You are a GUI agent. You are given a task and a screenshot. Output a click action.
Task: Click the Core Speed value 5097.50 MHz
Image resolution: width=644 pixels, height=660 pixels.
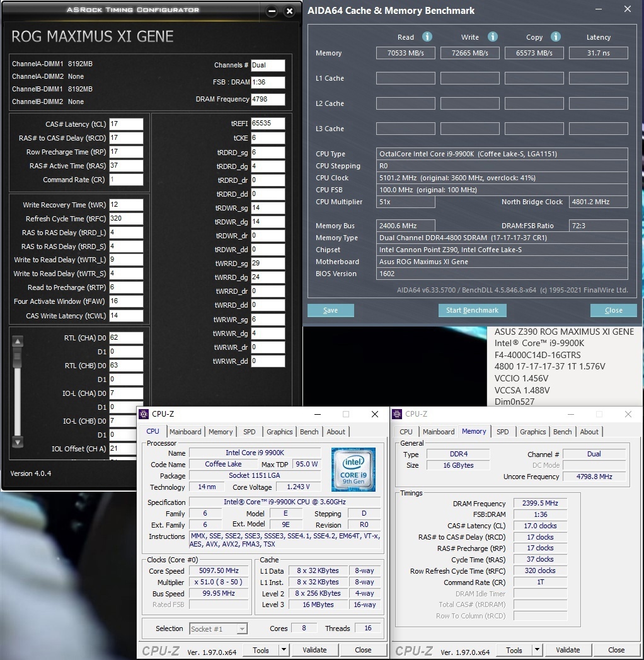219,570
